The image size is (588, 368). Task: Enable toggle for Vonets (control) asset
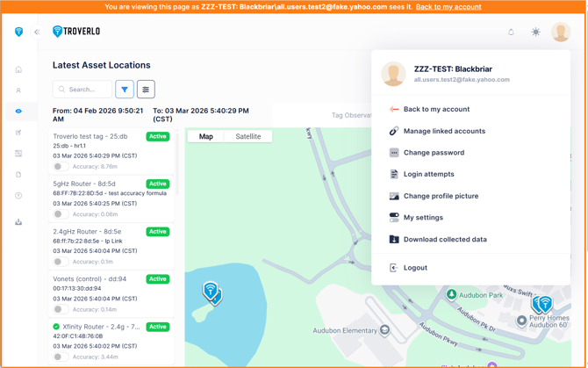61,309
